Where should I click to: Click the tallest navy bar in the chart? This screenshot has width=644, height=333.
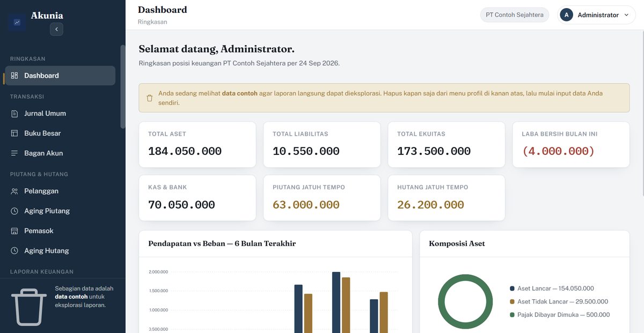[x=336, y=302]
